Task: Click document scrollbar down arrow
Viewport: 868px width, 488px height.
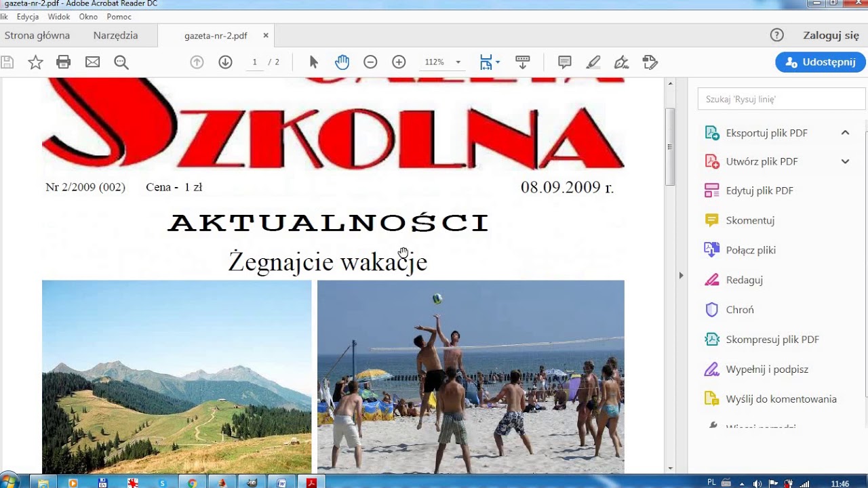Action: tap(671, 468)
